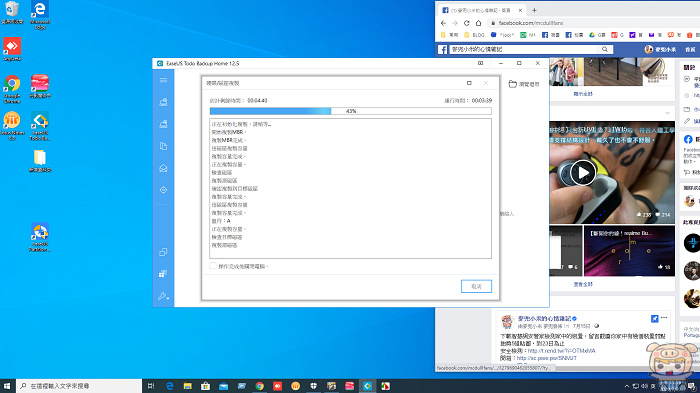The image size is (700, 393).
Task: Open browse to recover folder button
Action: click(x=524, y=84)
